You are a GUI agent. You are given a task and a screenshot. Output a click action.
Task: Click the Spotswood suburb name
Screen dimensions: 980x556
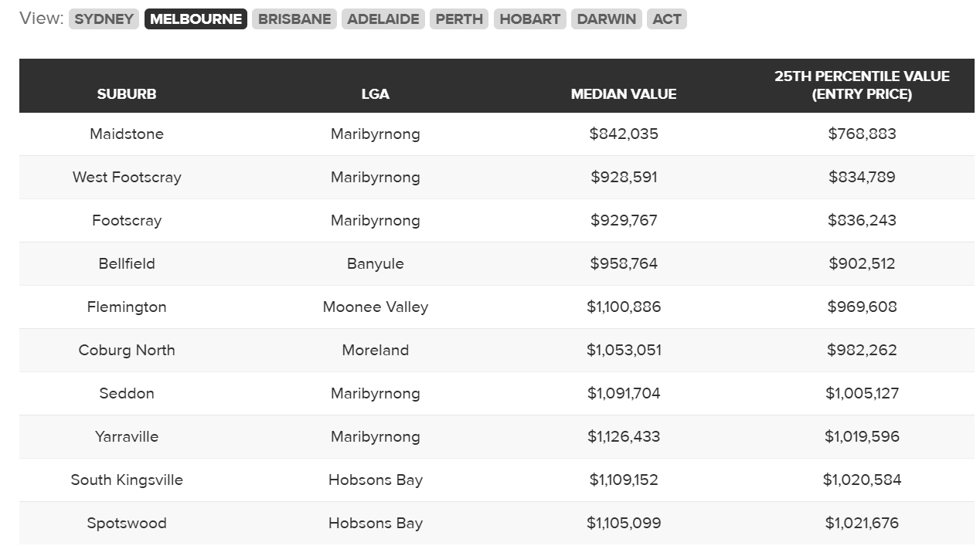point(127,523)
